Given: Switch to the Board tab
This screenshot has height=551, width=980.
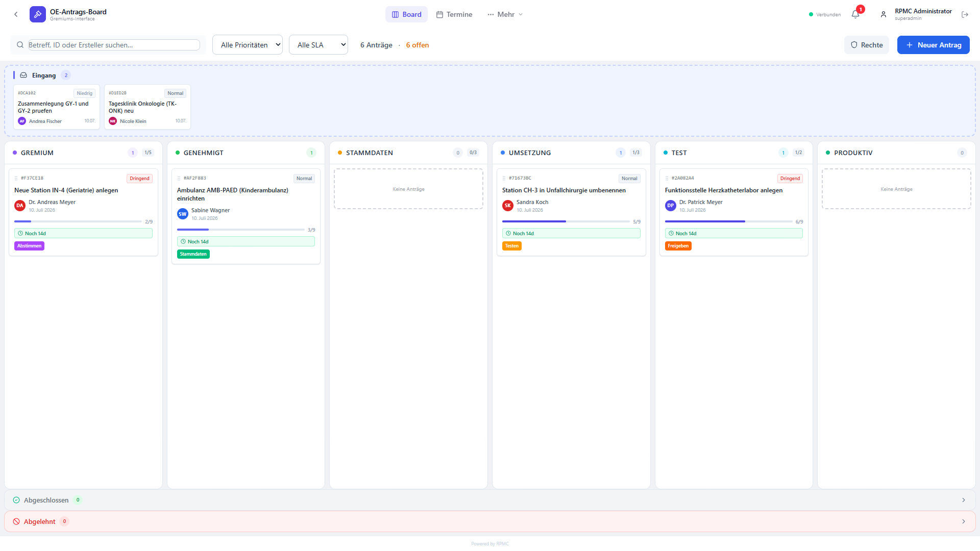Looking at the screenshot, I should click(406, 14).
